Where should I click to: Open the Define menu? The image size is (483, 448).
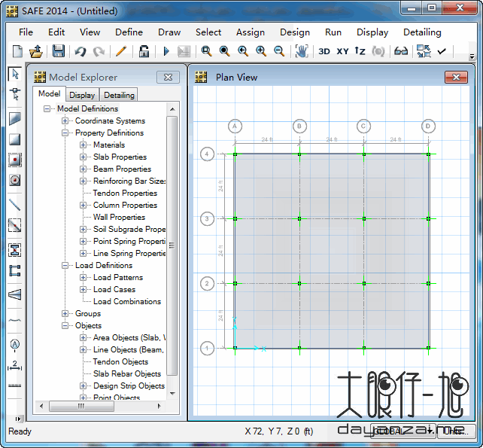129,32
